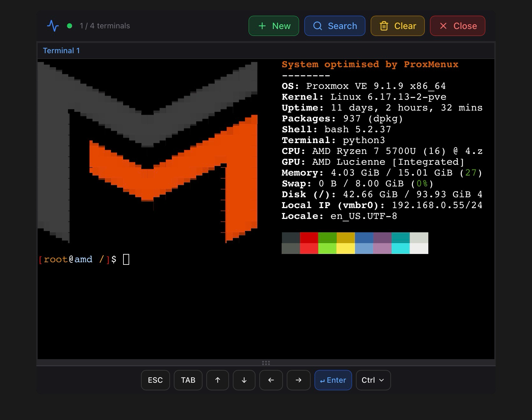532x420 pixels.
Task: Click the CPU AMD Ryzen 7 5700U line
Action: pyautogui.click(x=382, y=151)
